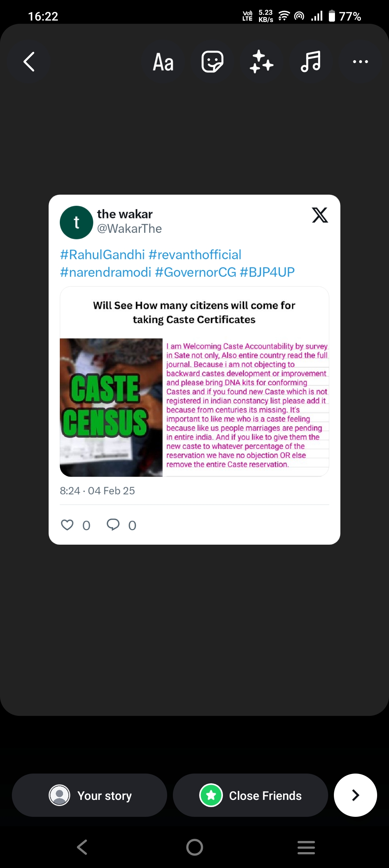The width and height of the screenshot is (389, 868).
Task: Tap the white next arrow button
Action: click(356, 795)
